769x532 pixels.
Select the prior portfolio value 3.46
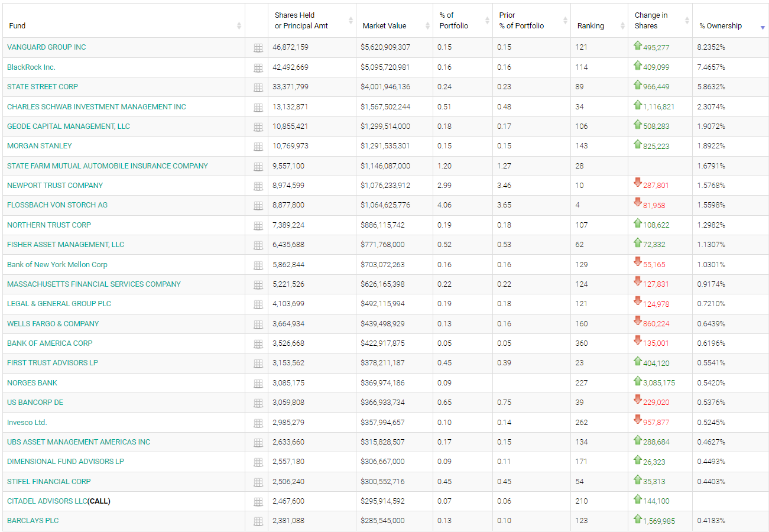pos(504,186)
